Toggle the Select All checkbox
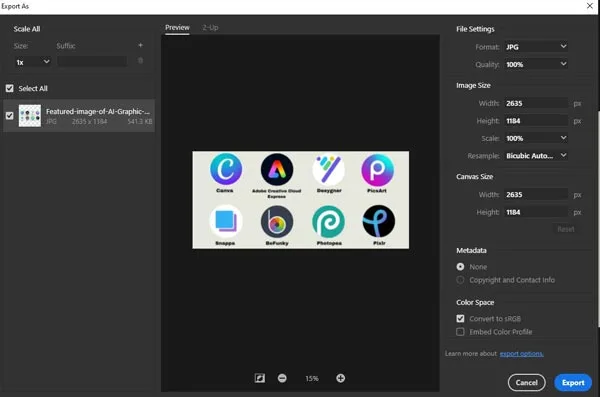The image size is (600, 397). [10, 88]
